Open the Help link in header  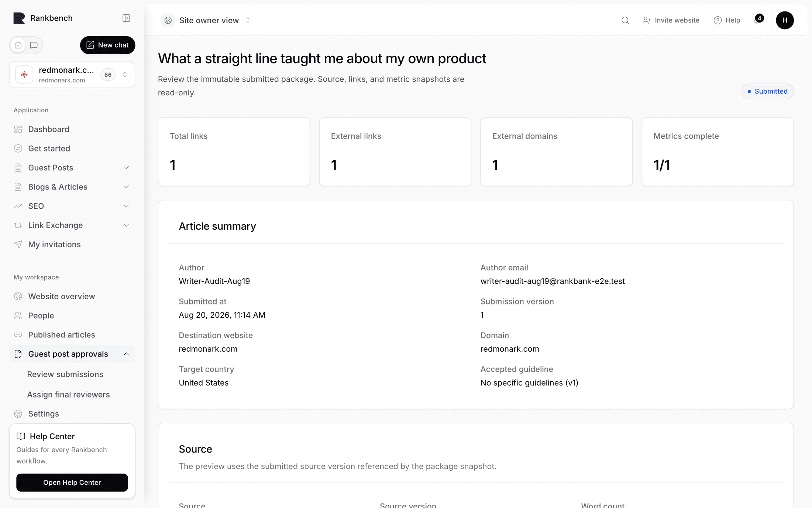pos(727,20)
